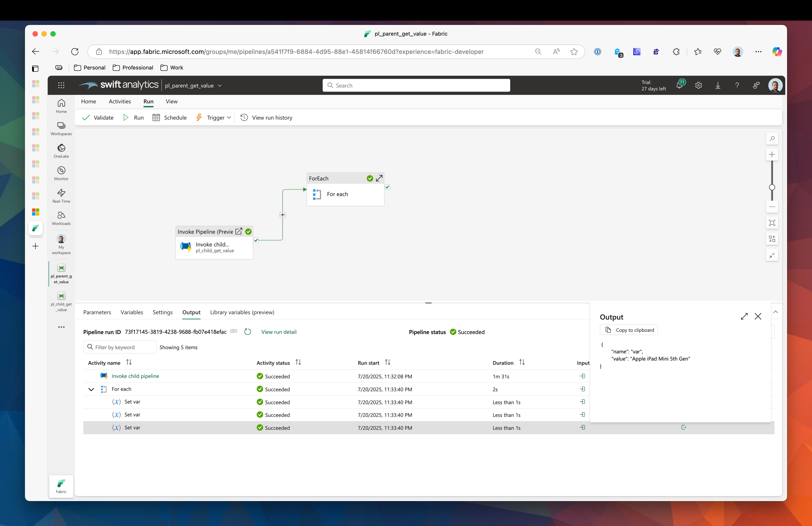
Task: Refresh the pipeline run output
Action: pyautogui.click(x=248, y=332)
